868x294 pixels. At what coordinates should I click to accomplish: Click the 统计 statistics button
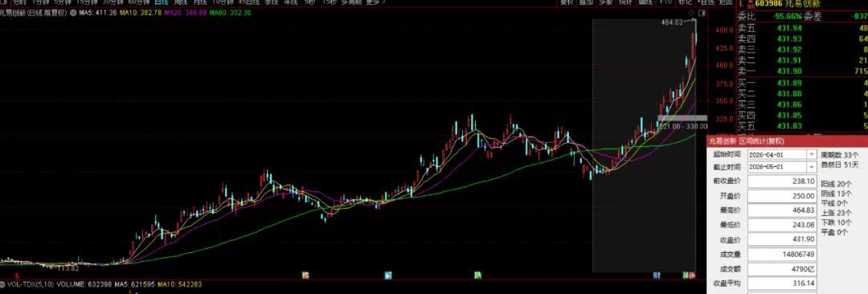click(625, 2)
